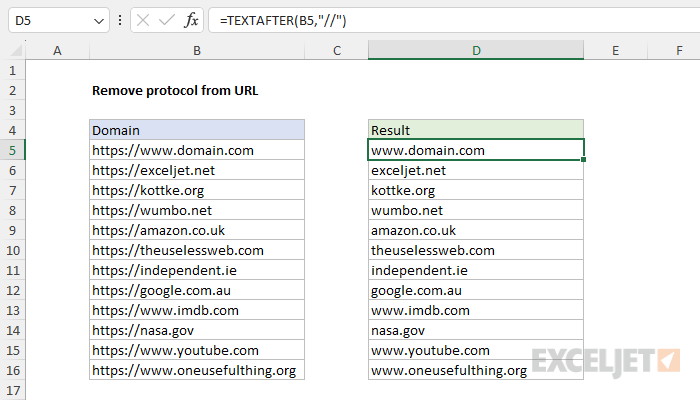Select cell 'https://wumbo.net'
The image size is (700, 400).
197,210
